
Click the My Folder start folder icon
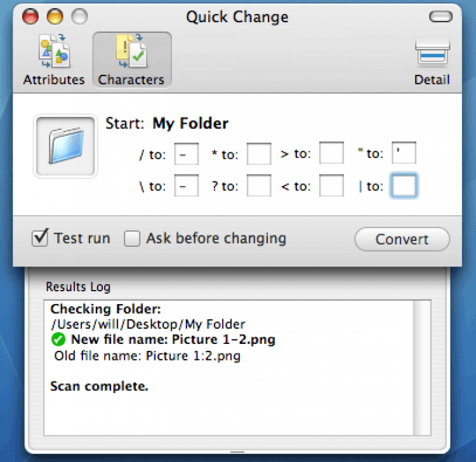point(65,146)
